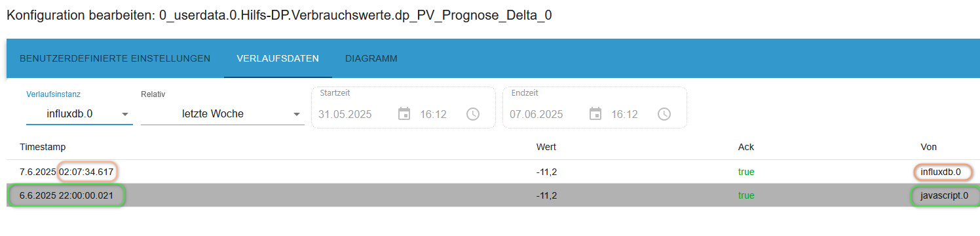The height and width of the screenshot is (236, 980).
Task: Expand the Verlaufsinstanz influxdb.0 dropdown arrow
Action: point(124,114)
